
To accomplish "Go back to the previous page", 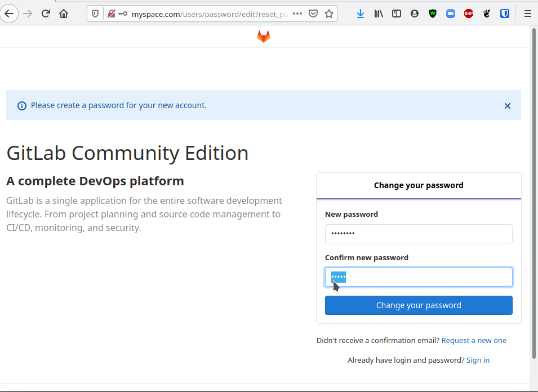I will [9, 14].
